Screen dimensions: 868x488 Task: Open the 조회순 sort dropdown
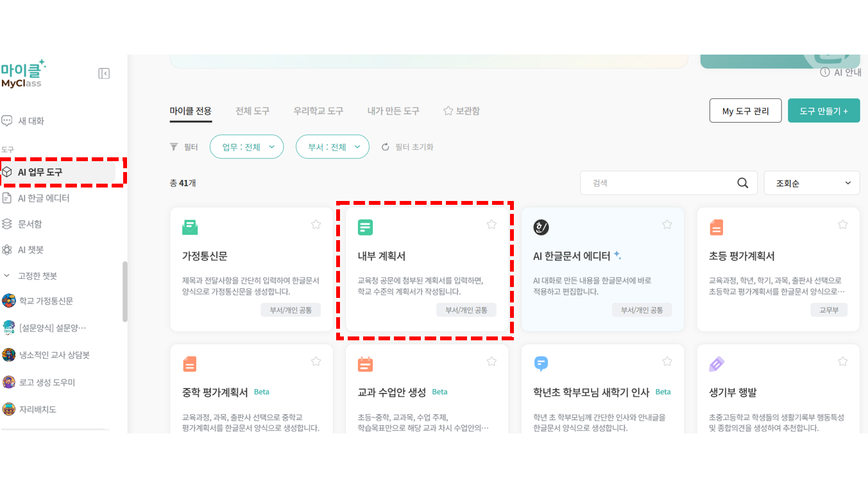(812, 183)
